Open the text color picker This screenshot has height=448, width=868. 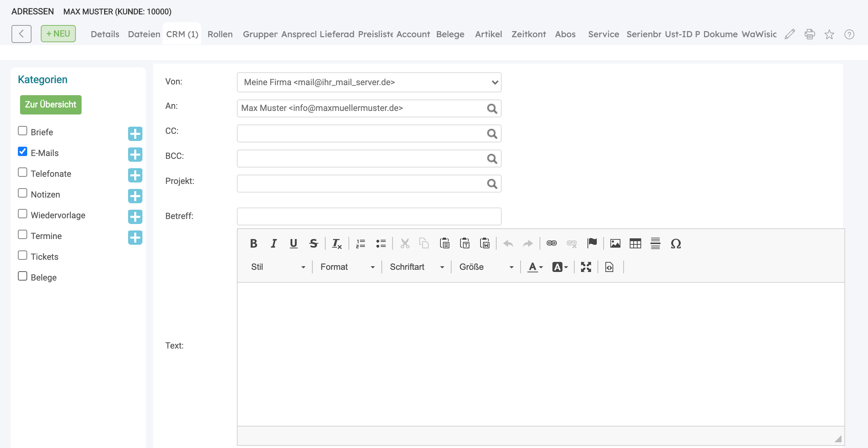click(535, 267)
